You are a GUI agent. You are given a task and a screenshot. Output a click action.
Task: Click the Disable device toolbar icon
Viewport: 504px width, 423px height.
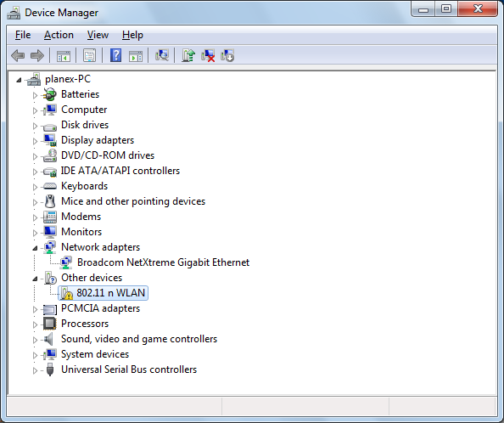[x=227, y=56]
